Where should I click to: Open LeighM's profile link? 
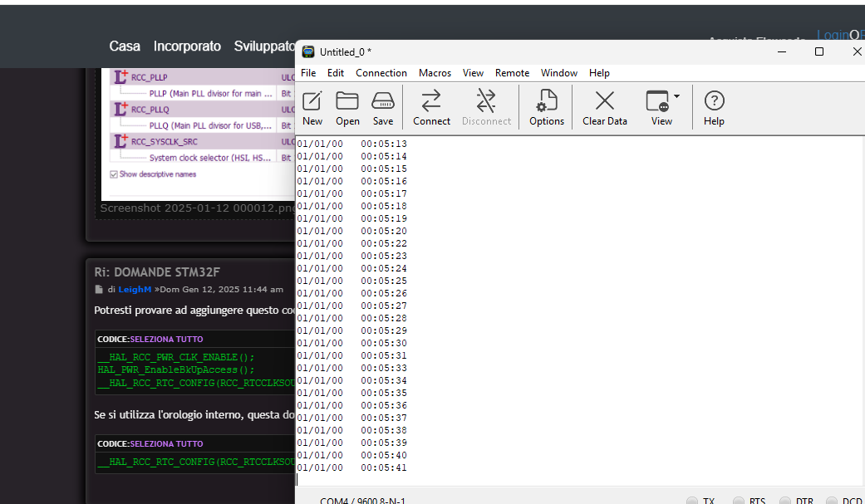point(135,290)
